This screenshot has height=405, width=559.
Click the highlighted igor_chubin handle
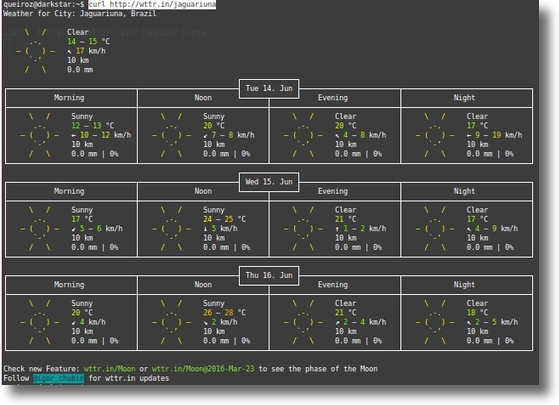pyautogui.click(x=59, y=378)
